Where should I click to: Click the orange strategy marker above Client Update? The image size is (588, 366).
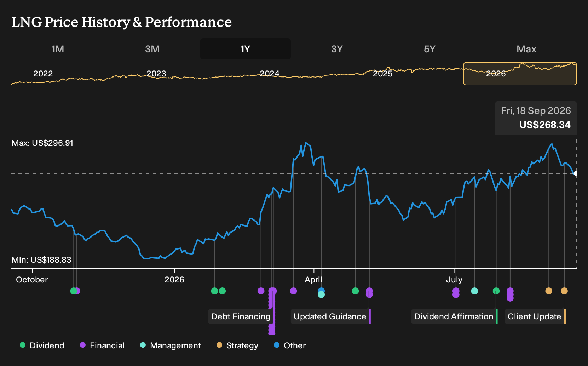564,291
